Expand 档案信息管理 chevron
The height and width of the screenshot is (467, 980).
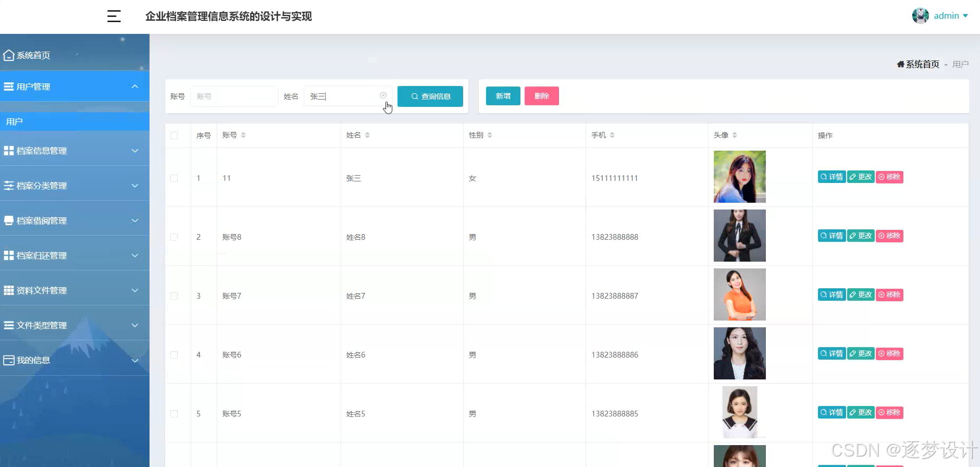pyautogui.click(x=135, y=151)
